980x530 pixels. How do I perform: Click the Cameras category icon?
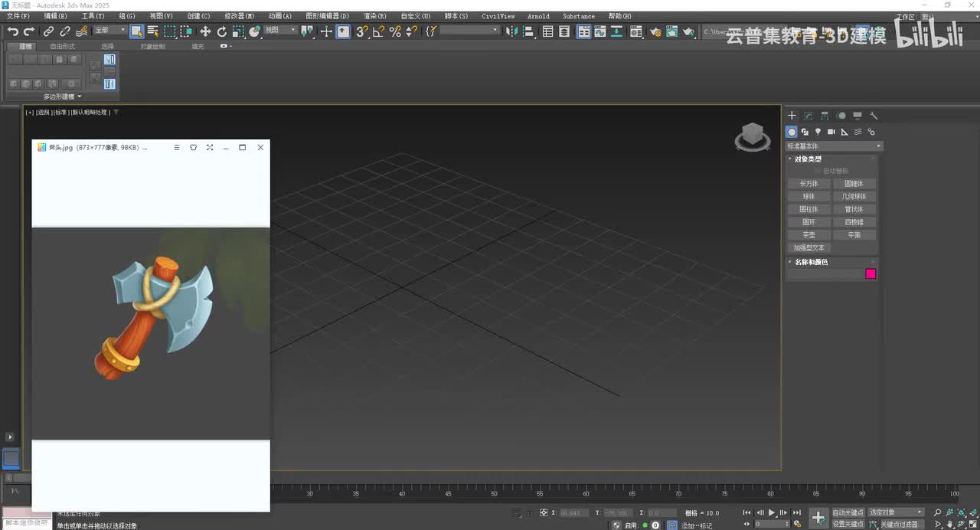(x=831, y=132)
